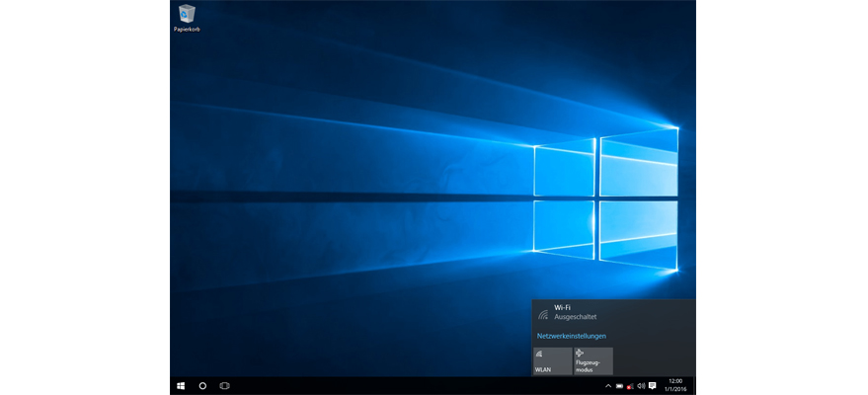Click the network icon with red X
This screenshot has height=395, width=868.
click(630, 385)
